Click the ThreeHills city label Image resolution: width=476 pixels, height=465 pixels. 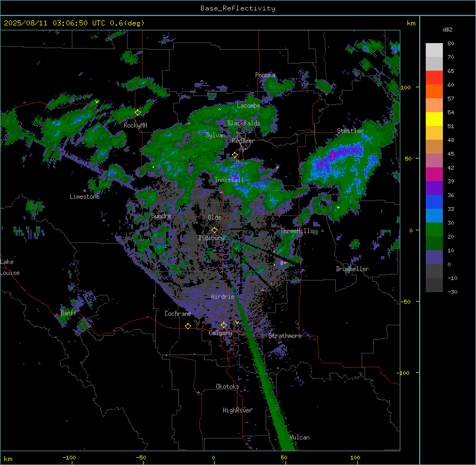coord(297,231)
